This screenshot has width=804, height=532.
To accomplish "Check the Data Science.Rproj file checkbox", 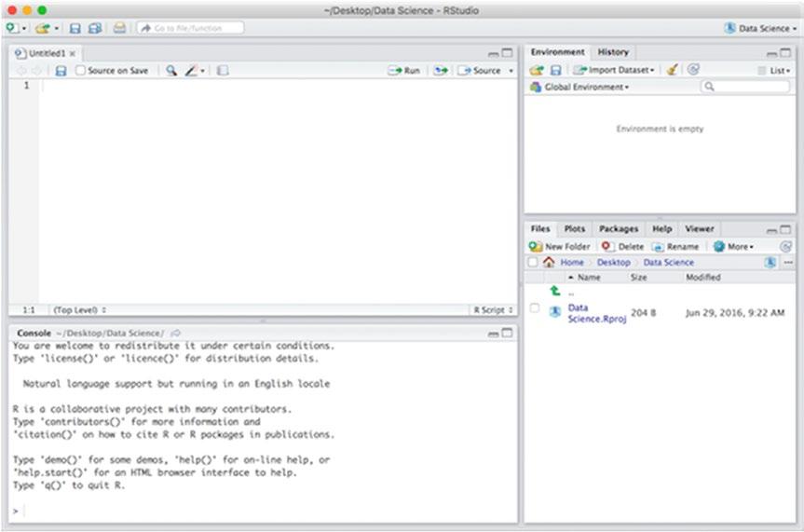I will [x=534, y=307].
